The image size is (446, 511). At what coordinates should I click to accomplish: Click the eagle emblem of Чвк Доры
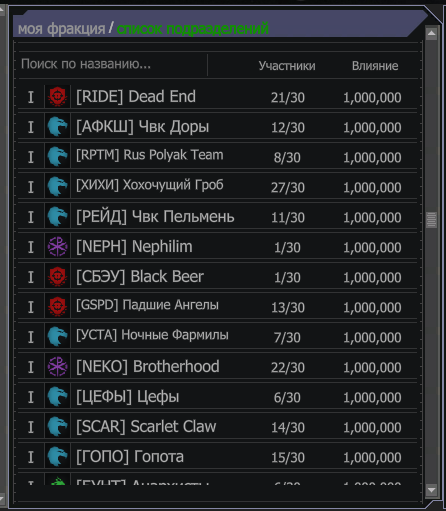[x=57, y=127]
